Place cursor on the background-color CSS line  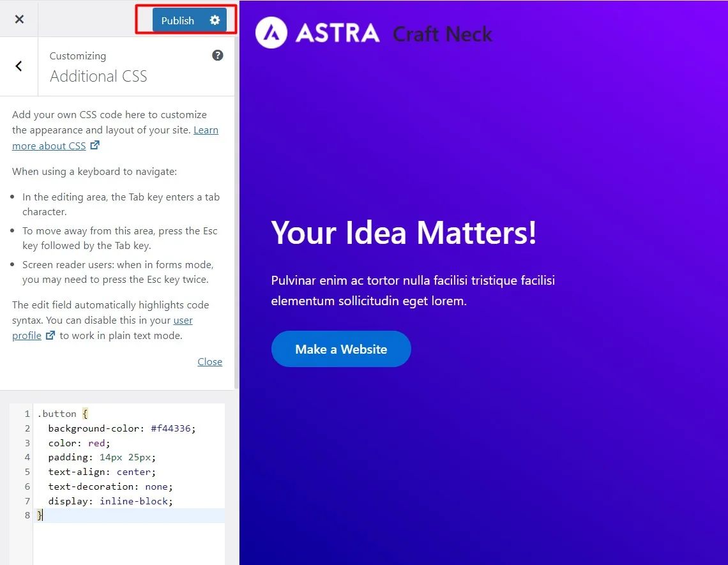(121, 428)
